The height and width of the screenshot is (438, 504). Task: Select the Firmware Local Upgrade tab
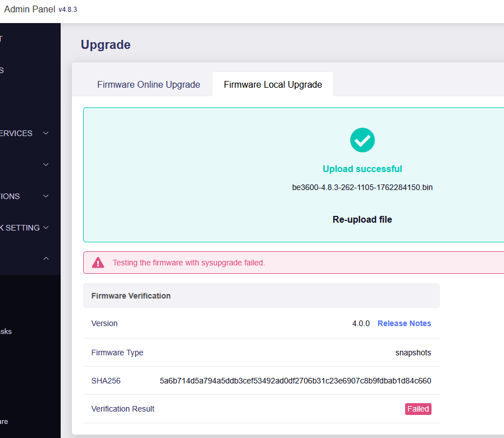(273, 84)
